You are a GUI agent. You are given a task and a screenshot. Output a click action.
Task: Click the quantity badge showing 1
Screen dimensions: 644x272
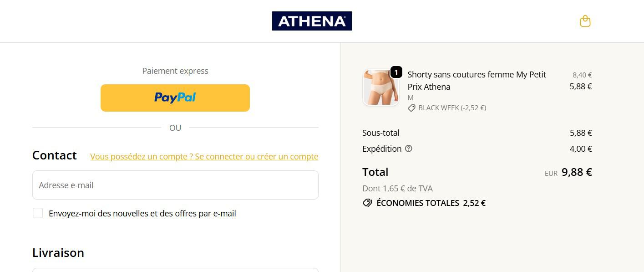click(x=396, y=72)
